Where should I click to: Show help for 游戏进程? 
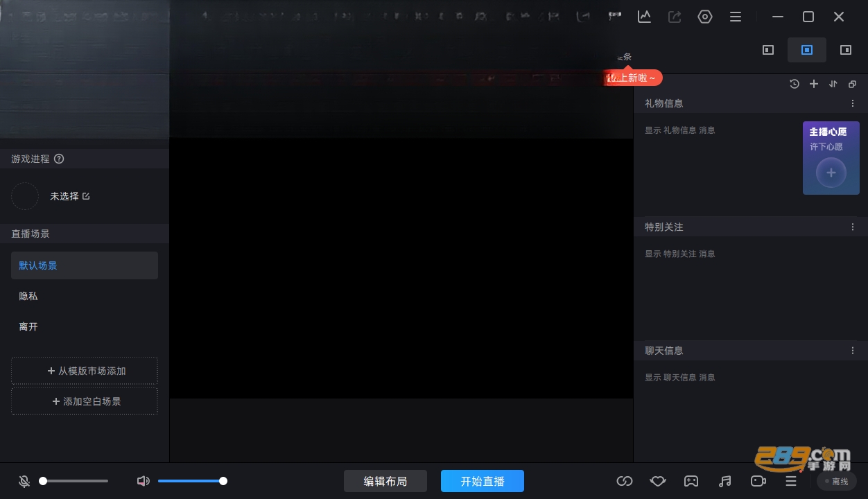point(59,159)
